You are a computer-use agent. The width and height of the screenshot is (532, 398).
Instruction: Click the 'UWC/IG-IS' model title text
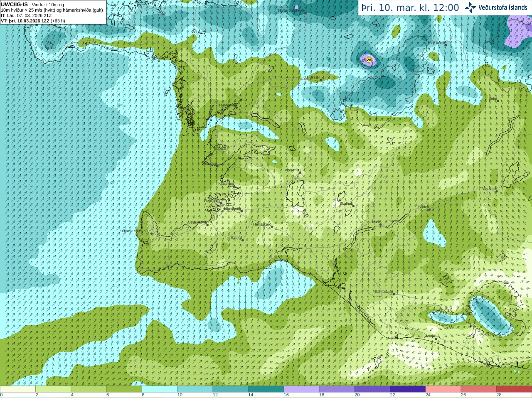[x=14, y=4]
